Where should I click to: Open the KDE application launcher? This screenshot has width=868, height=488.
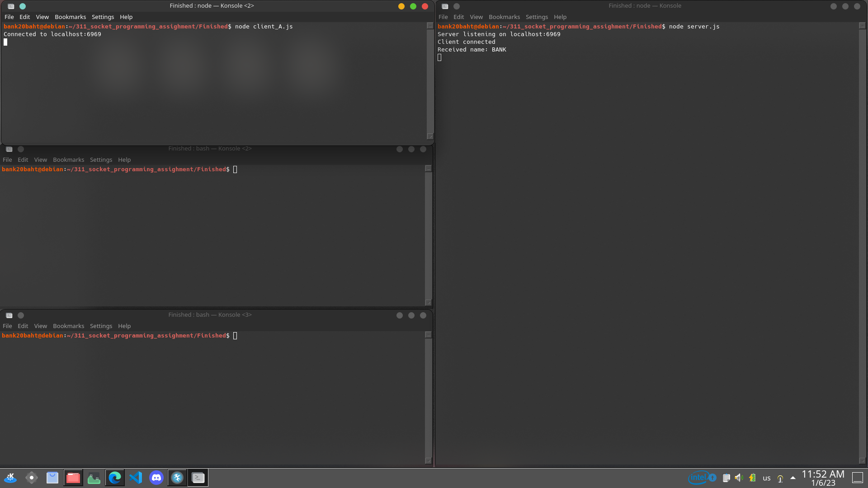10,478
